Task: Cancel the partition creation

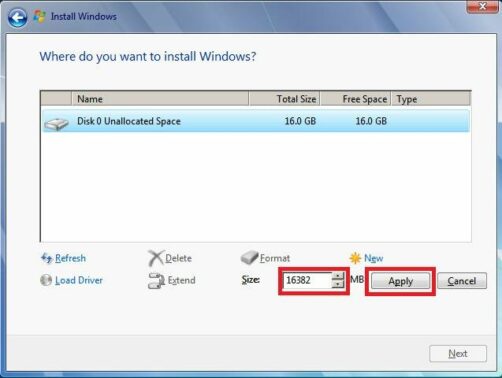Action: tap(462, 281)
